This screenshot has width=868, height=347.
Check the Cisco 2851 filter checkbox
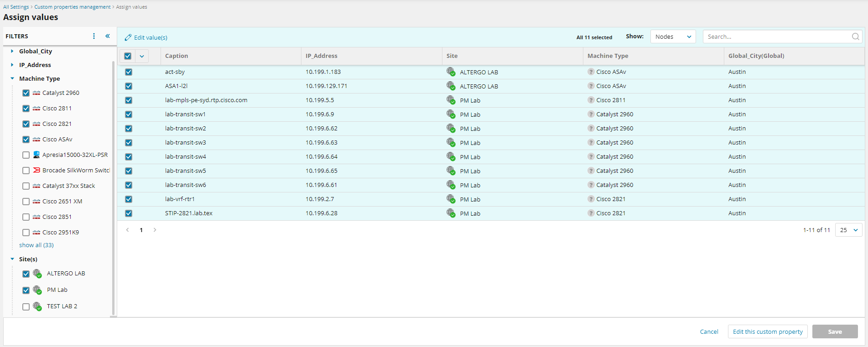point(26,217)
